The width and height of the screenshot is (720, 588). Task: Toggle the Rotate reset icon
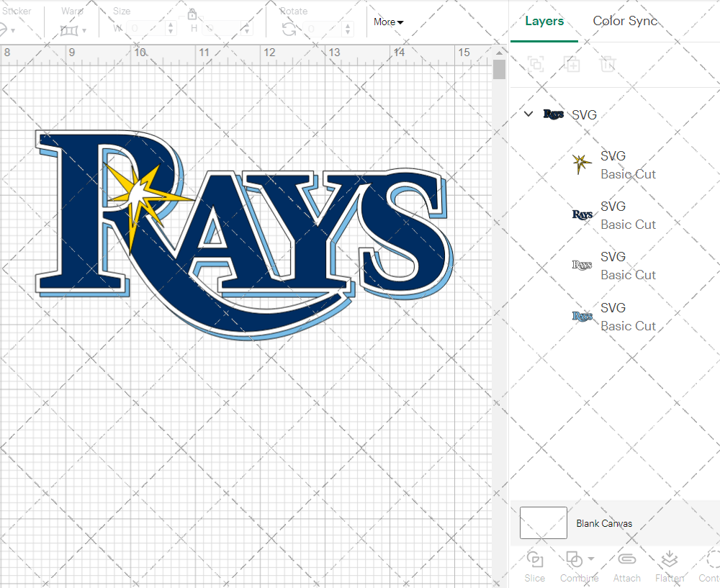[289, 29]
